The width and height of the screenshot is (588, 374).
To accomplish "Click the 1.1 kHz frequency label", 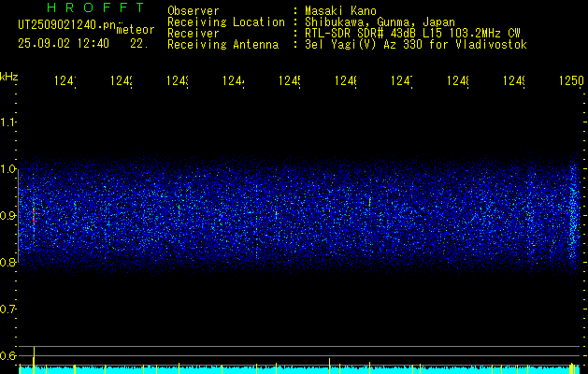I will tap(7, 122).
